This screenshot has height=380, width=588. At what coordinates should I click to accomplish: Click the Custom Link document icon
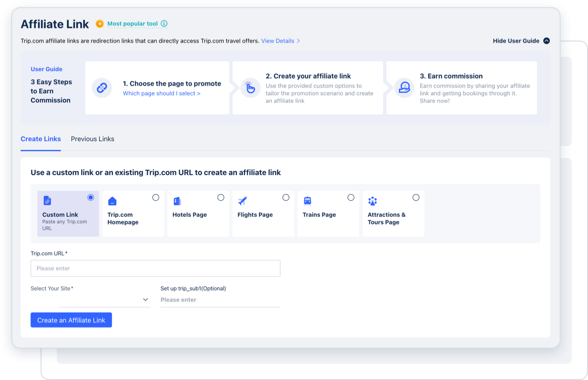click(47, 201)
